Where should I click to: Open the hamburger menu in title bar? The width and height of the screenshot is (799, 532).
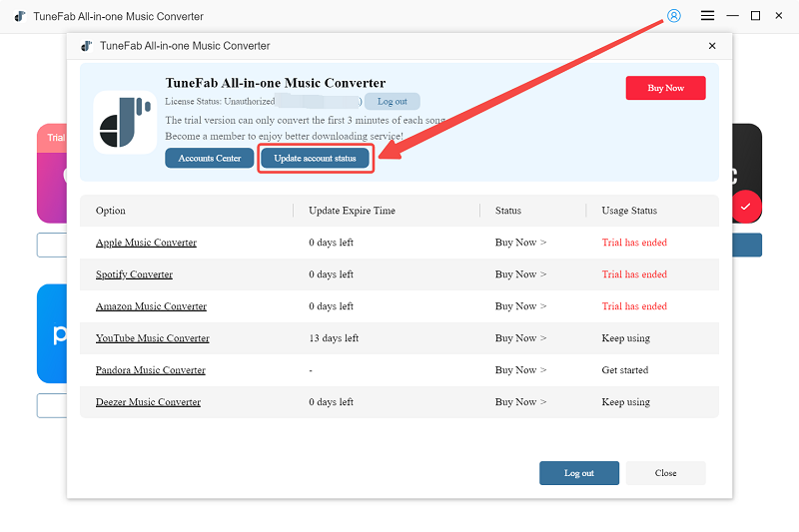707,16
